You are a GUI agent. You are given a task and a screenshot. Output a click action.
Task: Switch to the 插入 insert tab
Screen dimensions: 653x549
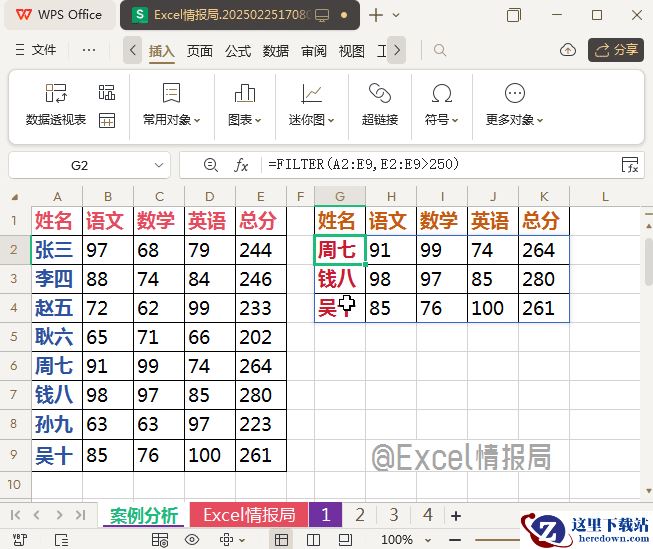[162, 51]
